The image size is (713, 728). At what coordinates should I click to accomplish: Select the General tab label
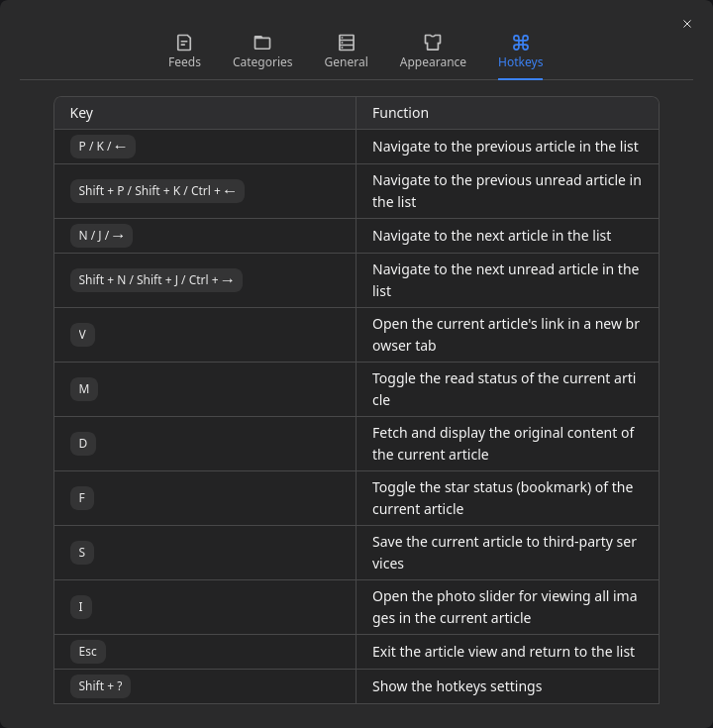(347, 62)
